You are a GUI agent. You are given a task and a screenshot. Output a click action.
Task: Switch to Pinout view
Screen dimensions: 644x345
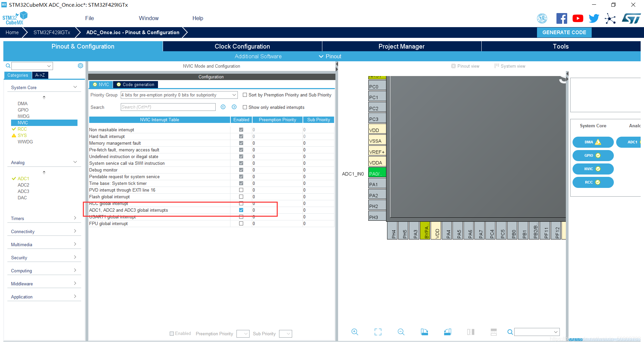[465, 66]
